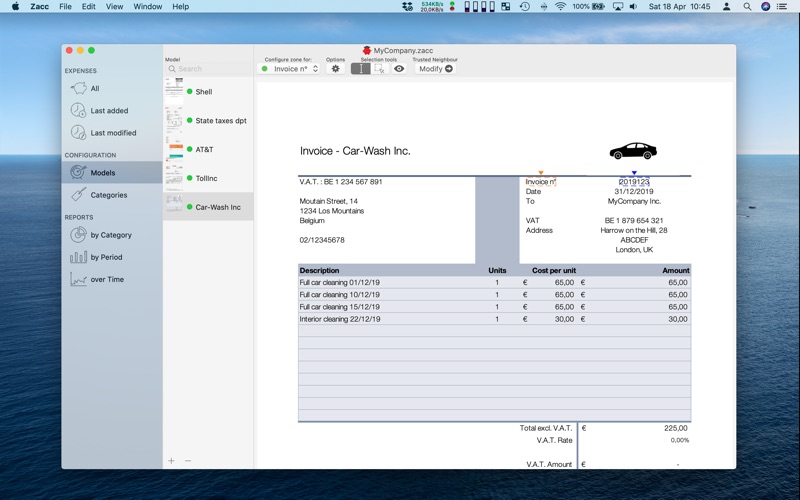Click the car logo on the invoice
Image resolution: width=800 pixels, height=500 pixels.
(x=633, y=151)
